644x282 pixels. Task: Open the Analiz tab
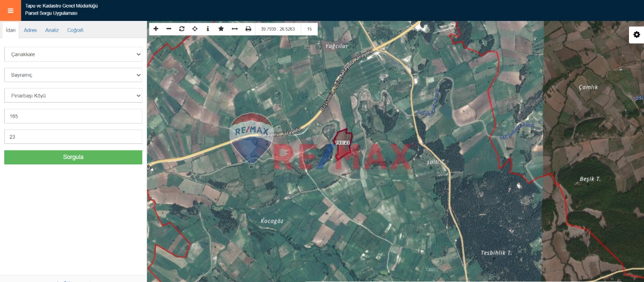point(52,30)
